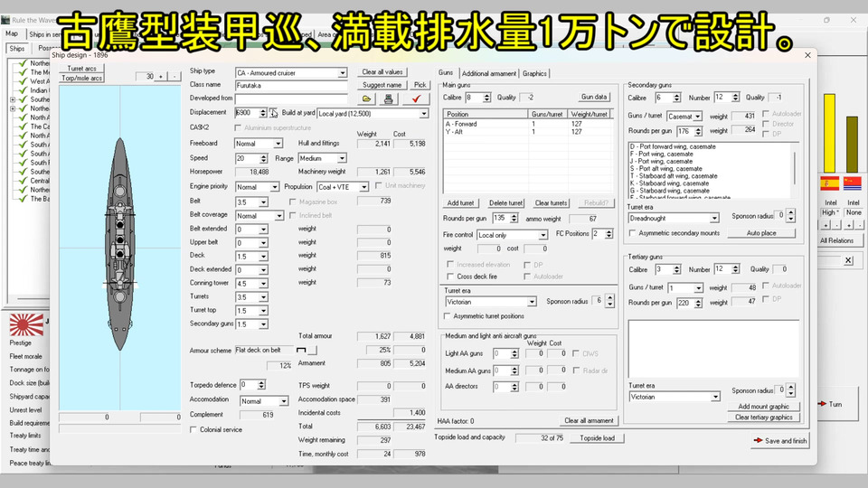The height and width of the screenshot is (488, 868).
Task: Click the open folder icon button
Action: pyautogui.click(x=366, y=99)
